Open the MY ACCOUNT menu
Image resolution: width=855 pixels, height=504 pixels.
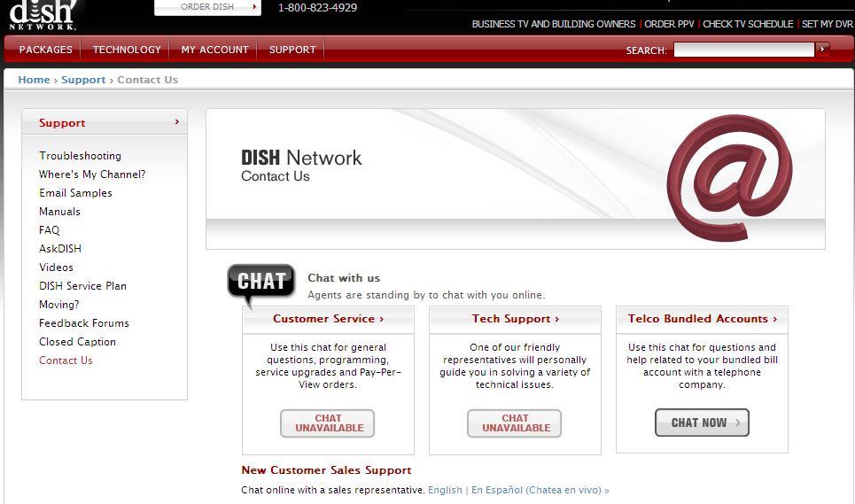[214, 50]
